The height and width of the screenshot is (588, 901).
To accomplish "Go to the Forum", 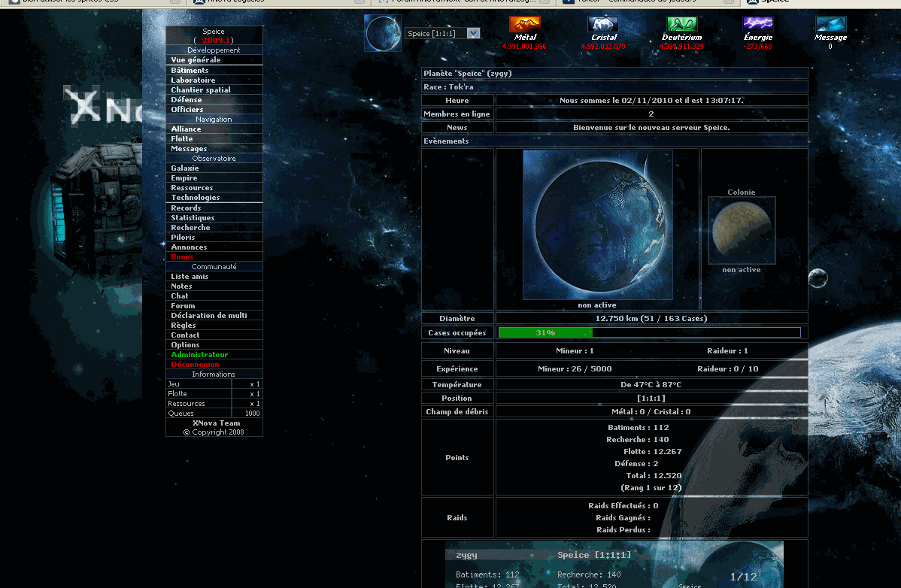I will click(183, 305).
